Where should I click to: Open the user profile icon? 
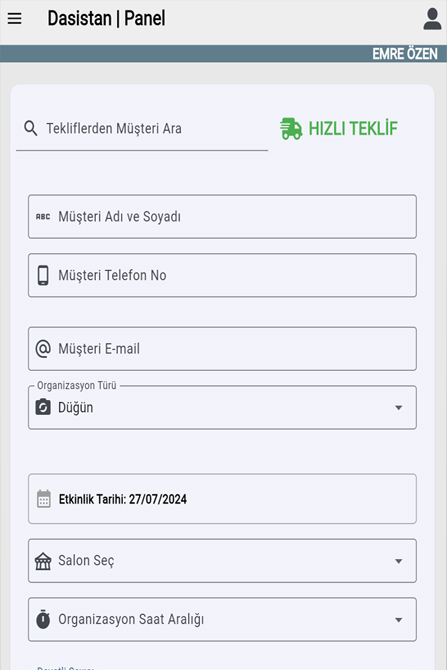pos(432,19)
